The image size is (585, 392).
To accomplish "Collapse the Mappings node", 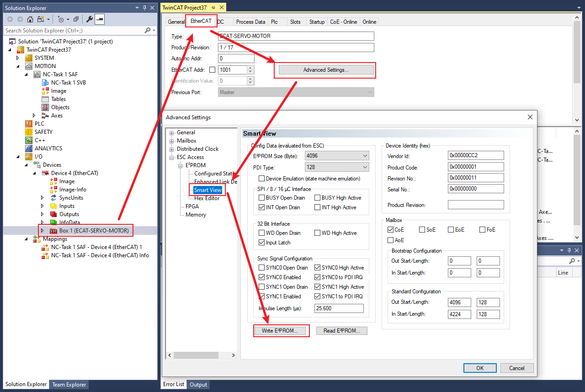I will (26, 239).
